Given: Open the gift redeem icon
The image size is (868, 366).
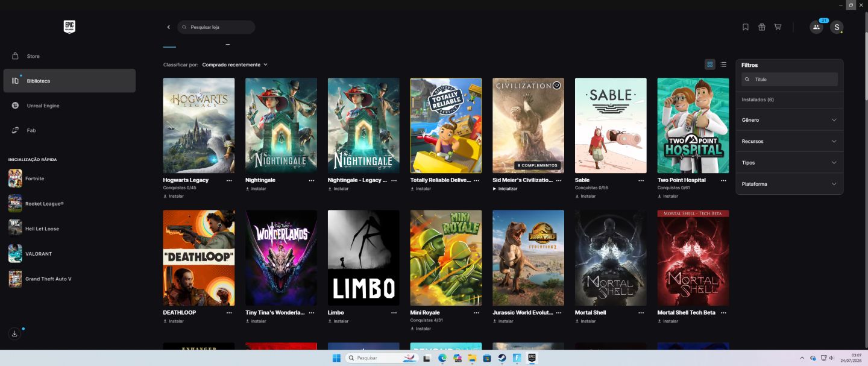Looking at the screenshot, I should [762, 27].
